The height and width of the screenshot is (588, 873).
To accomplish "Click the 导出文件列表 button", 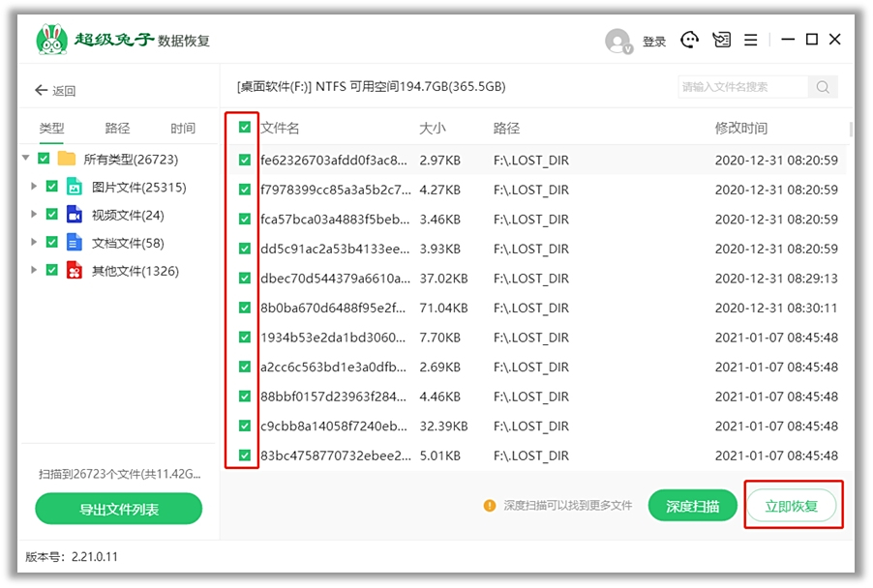I will click(119, 509).
